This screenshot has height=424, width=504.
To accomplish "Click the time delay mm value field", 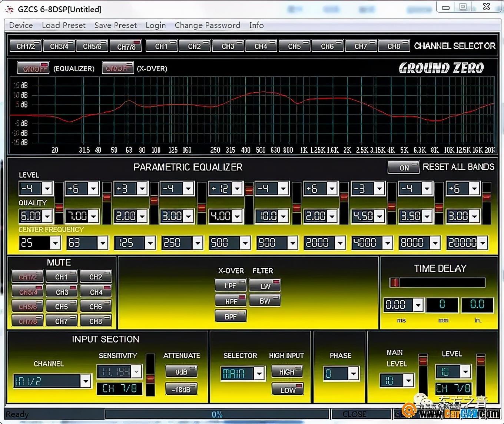I will tap(442, 305).
